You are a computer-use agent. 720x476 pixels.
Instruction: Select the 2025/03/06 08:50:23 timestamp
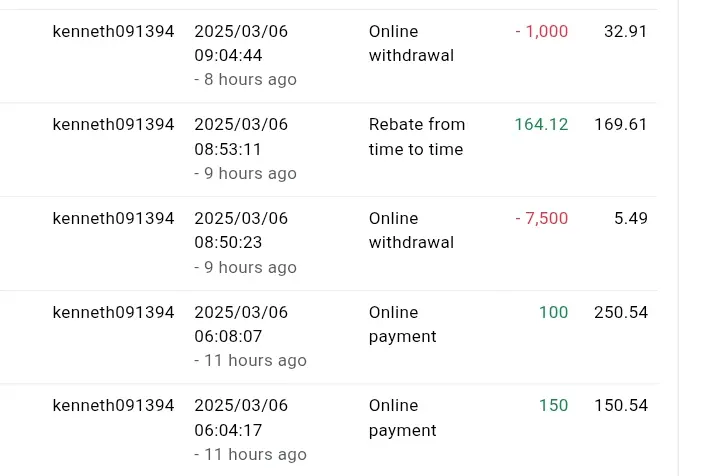(x=241, y=230)
